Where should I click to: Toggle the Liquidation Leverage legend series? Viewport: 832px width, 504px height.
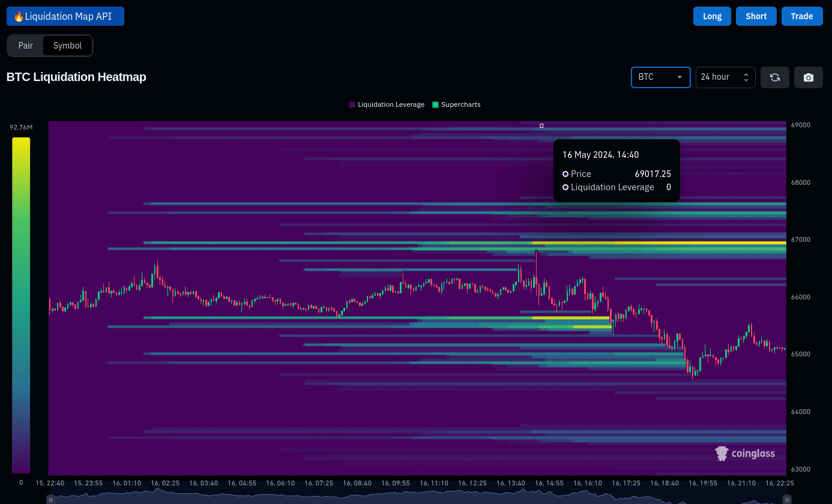pyautogui.click(x=387, y=104)
